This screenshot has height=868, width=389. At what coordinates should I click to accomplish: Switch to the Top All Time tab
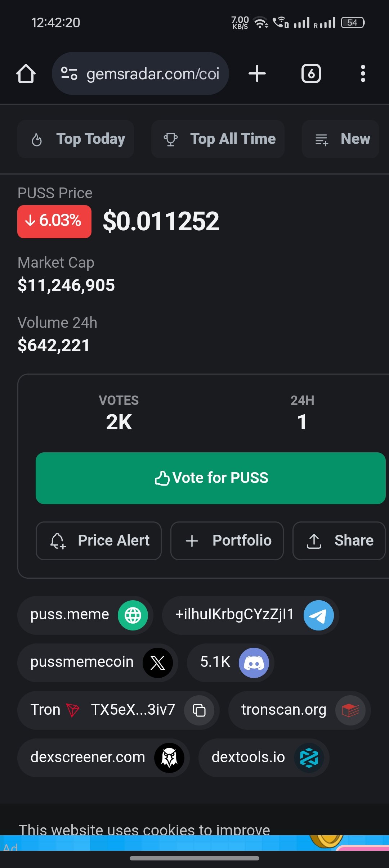pos(218,139)
